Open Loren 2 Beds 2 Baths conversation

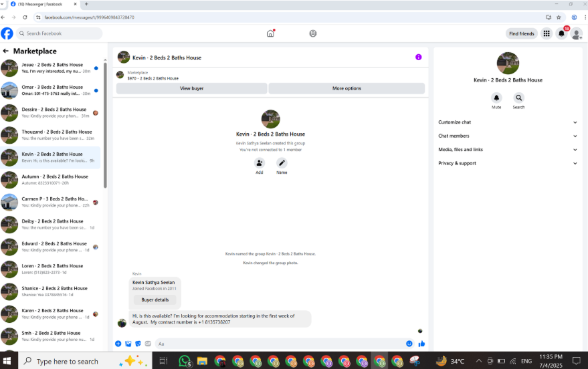[50, 269]
